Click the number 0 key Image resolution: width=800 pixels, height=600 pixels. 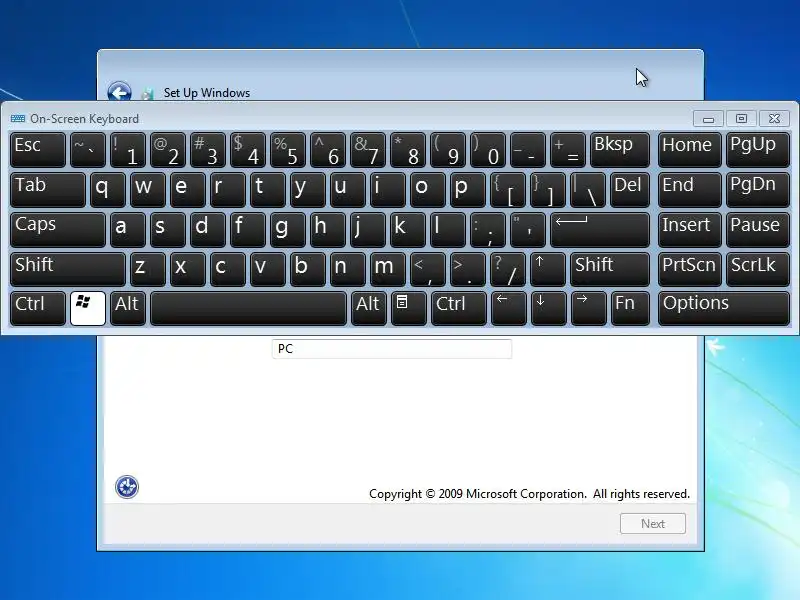[488, 150]
